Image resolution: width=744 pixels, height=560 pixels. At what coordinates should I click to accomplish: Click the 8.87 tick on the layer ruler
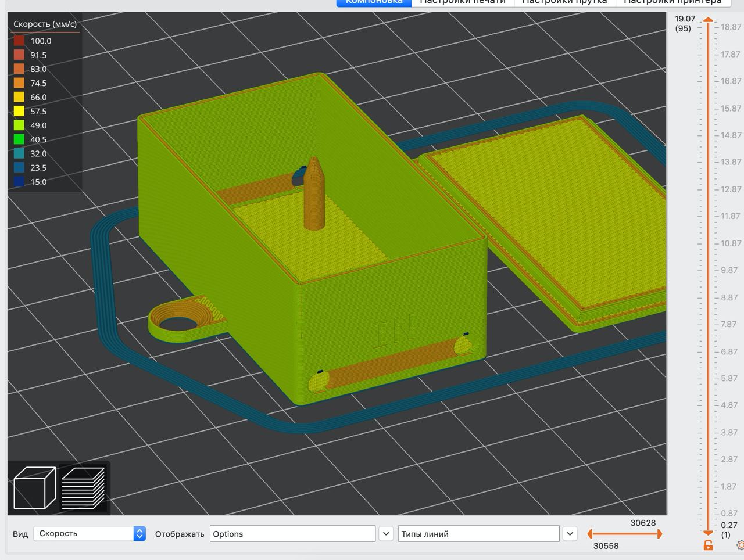tap(729, 297)
